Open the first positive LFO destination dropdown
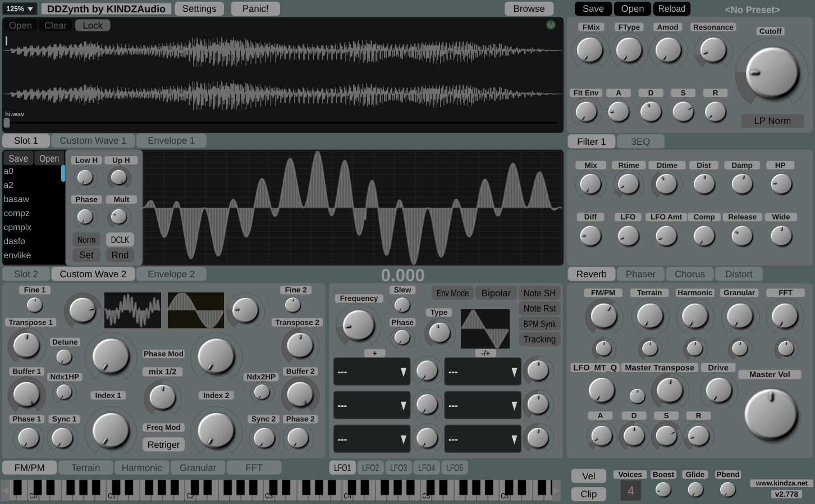815x504 pixels. click(x=372, y=372)
